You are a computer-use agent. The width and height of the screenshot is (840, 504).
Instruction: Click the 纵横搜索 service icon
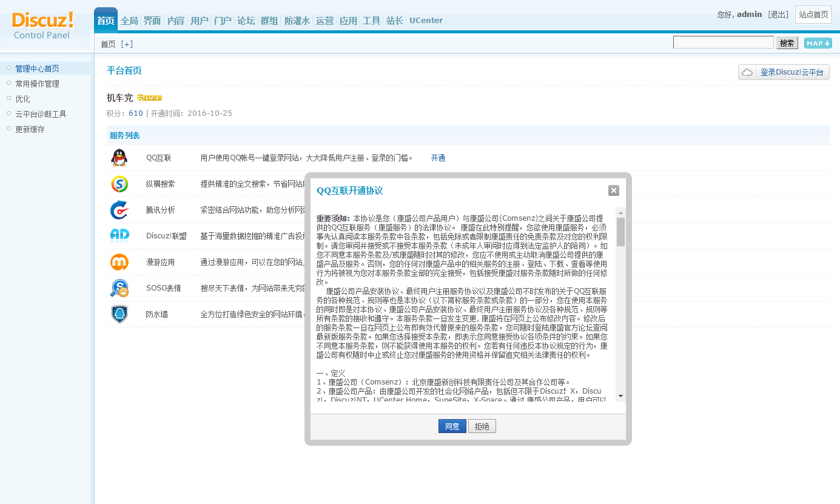(x=119, y=184)
